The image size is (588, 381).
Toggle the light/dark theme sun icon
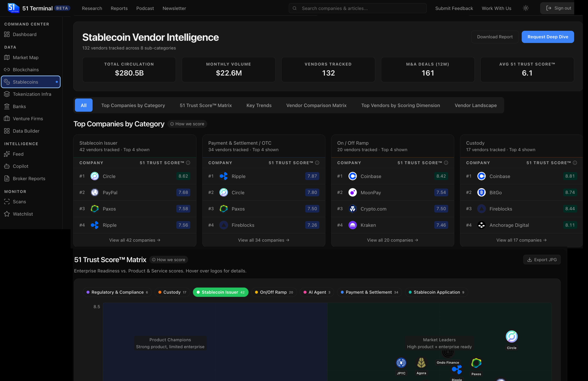pos(526,8)
